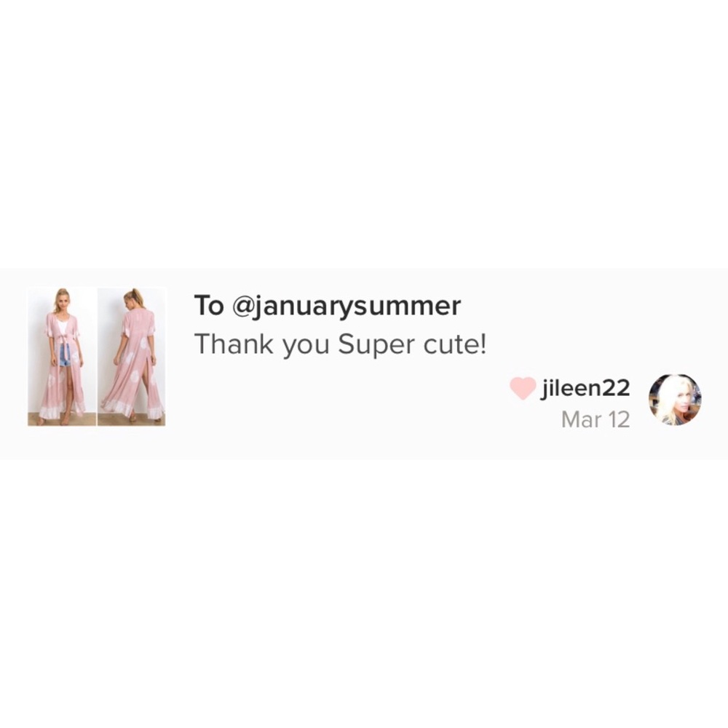Open the back-view pink kimono photo
Screen dimensions: 728x728
pyautogui.click(x=131, y=357)
